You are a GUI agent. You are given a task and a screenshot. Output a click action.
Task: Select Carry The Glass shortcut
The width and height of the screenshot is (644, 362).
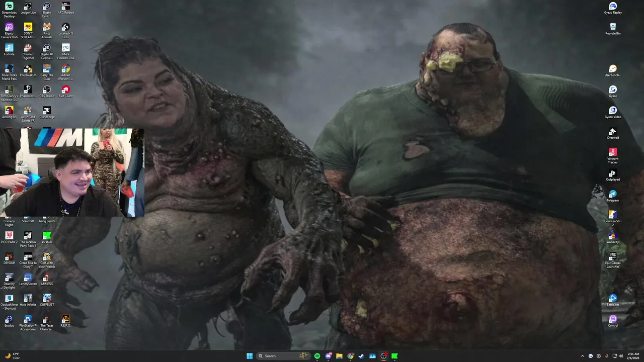click(47, 72)
